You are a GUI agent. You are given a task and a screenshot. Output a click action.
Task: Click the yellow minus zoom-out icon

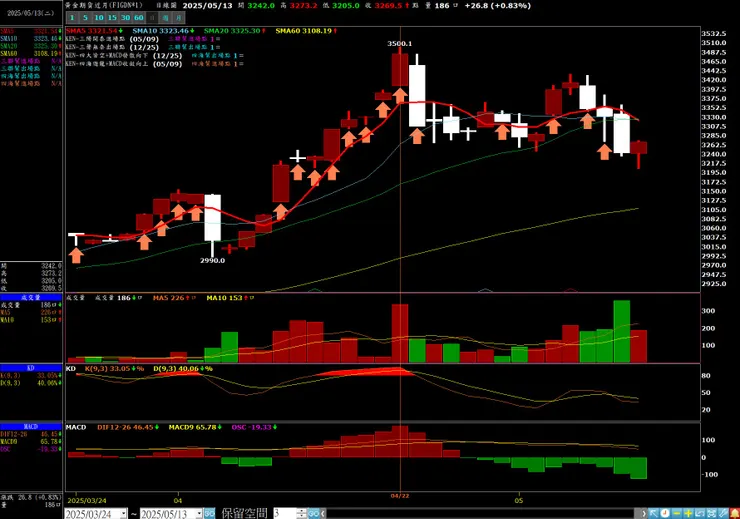(677, 513)
